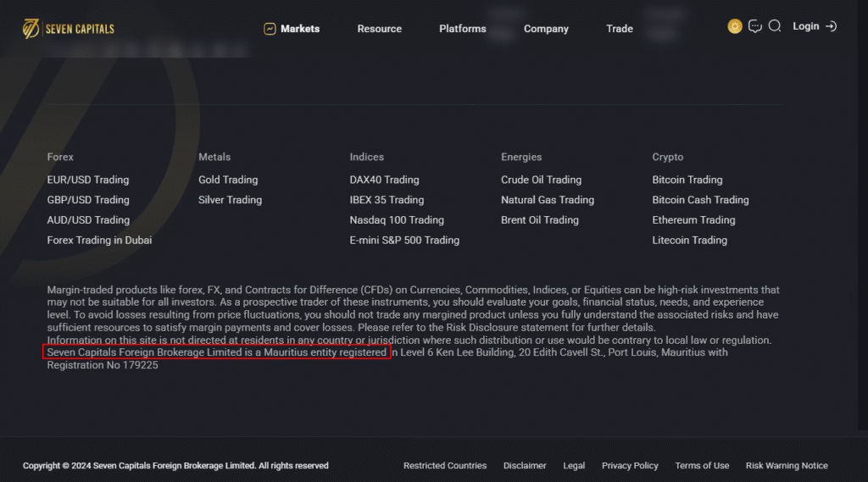Image resolution: width=868 pixels, height=482 pixels.
Task: Open DAX40 Trading link
Action: [384, 180]
